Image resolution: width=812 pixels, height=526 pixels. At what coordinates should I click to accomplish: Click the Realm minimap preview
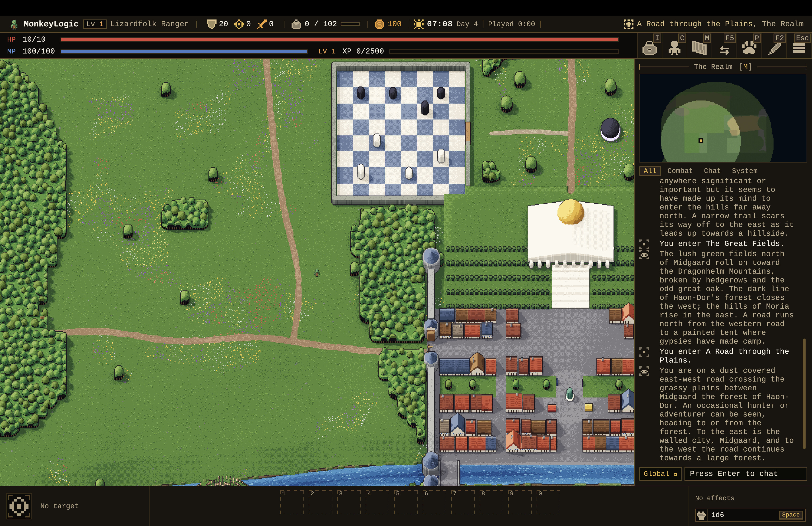click(723, 118)
